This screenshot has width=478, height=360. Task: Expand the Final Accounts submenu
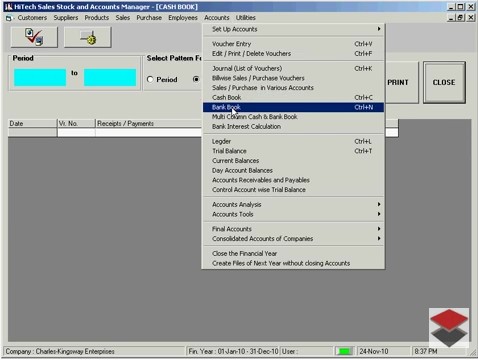pyautogui.click(x=293, y=229)
